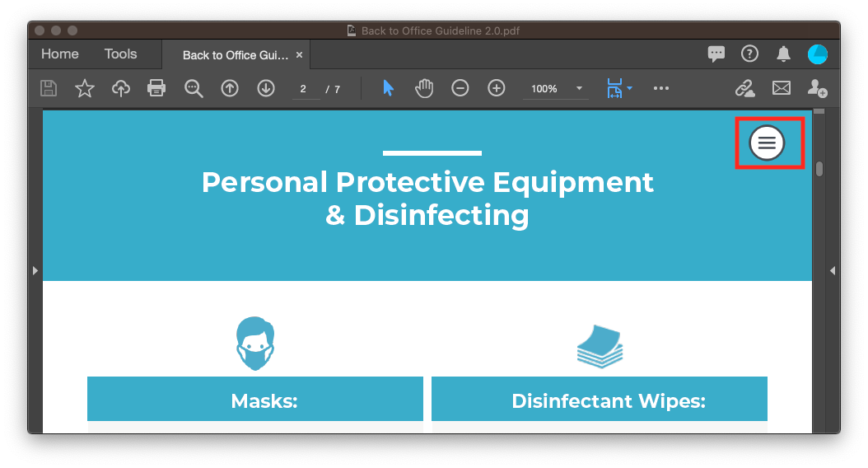Close the Back to Office Gui... tab
868x468 pixels.
pos(299,55)
